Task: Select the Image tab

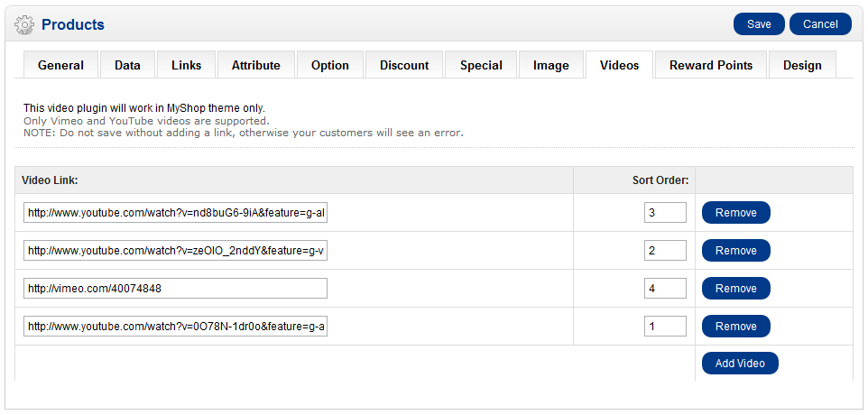Action: (x=550, y=65)
